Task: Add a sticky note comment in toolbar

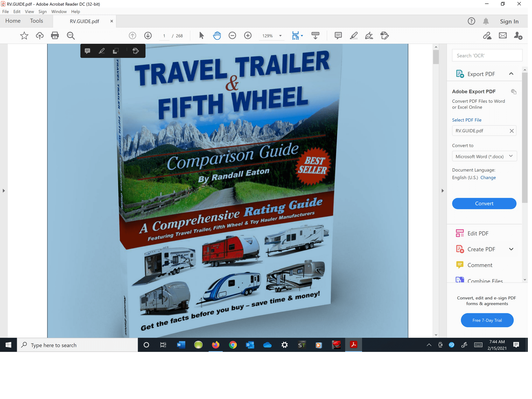Action: click(x=338, y=36)
